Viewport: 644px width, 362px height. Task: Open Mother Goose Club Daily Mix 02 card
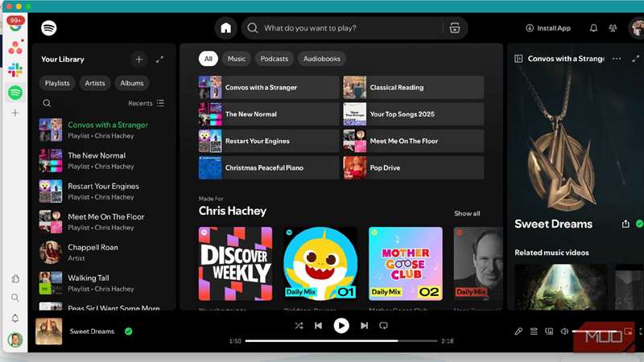pos(406,264)
